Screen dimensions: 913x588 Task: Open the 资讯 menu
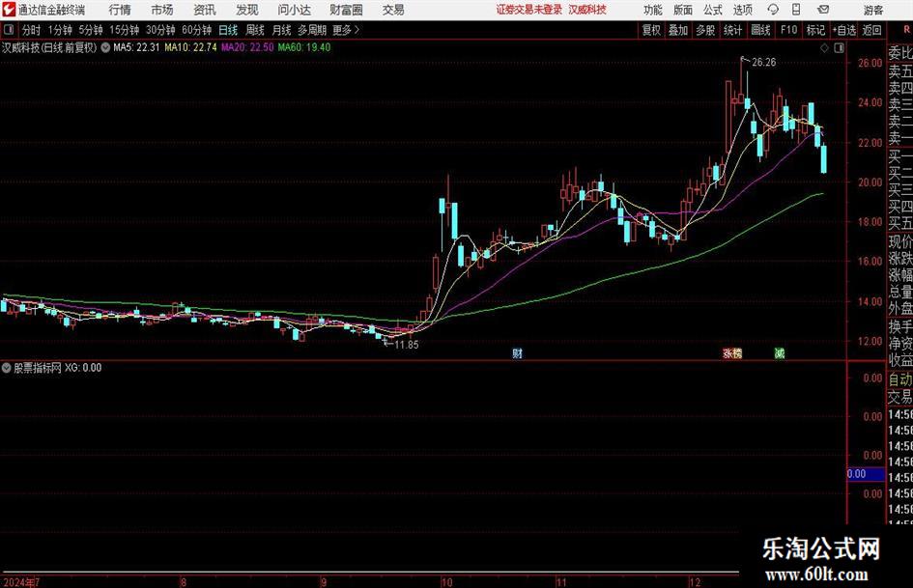point(205,10)
